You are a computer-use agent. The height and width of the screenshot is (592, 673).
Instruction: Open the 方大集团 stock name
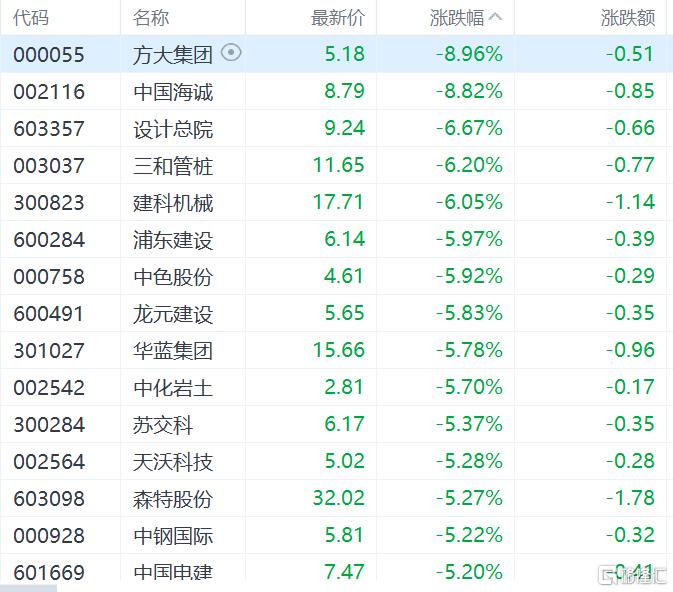[x=173, y=55]
